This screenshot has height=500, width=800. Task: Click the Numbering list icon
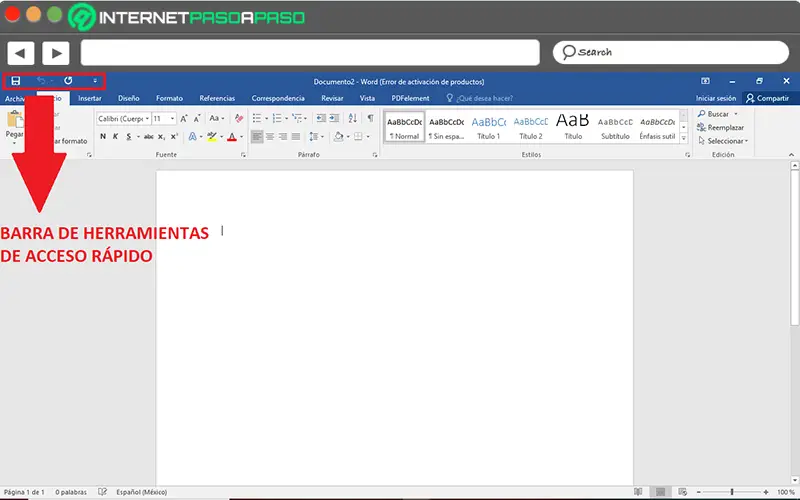click(x=277, y=118)
